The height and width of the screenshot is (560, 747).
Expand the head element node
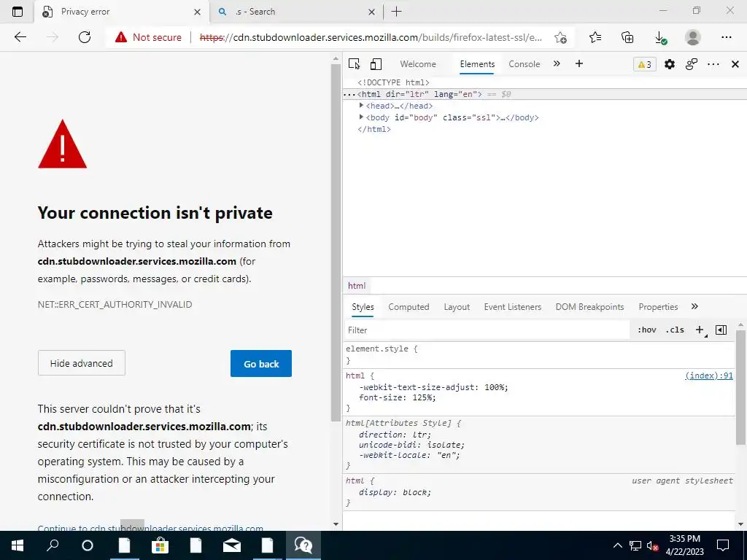pos(362,105)
